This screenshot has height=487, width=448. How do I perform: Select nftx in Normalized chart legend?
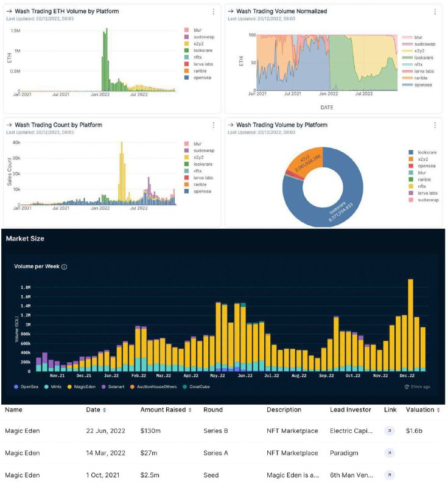[x=412, y=65]
